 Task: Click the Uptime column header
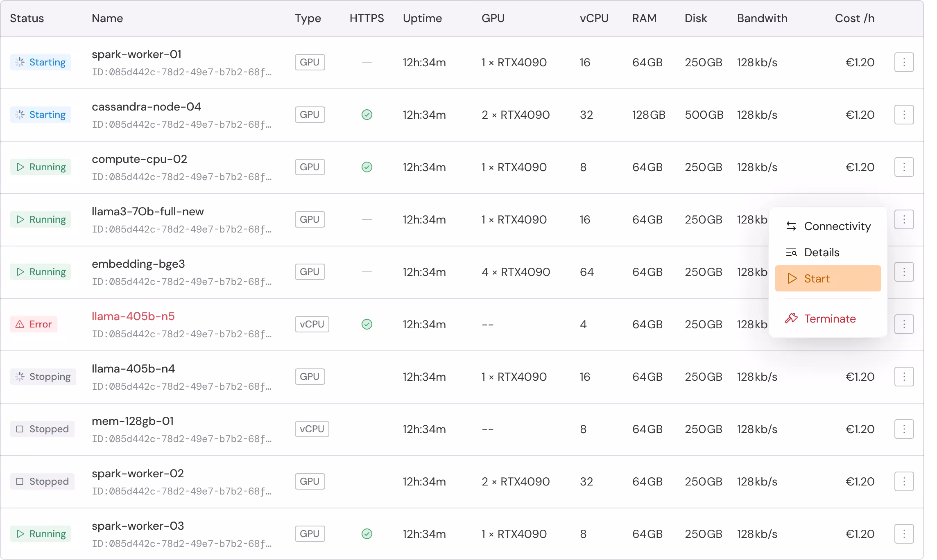click(x=422, y=18)
